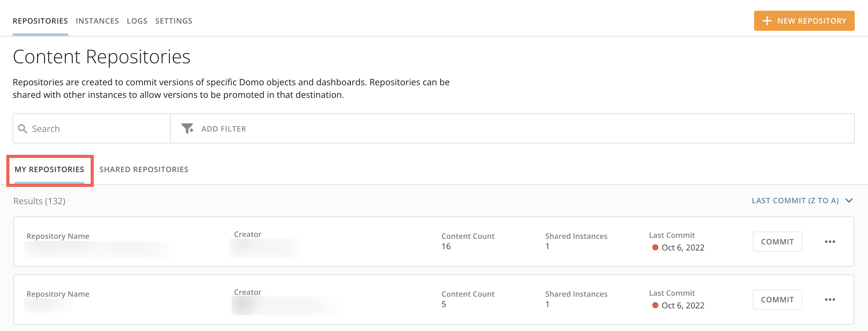Viewport: 868px width, 331px height.
Task: Click the add filter funnel icon
Action: pos(187,128)
